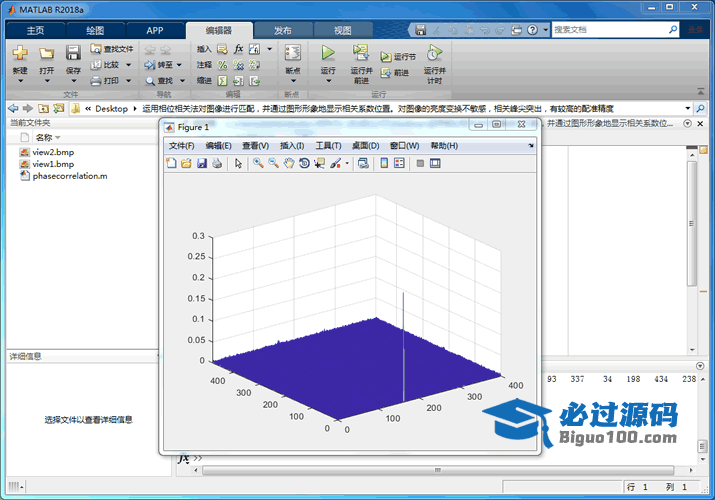Click the rotate 3D tool icon
Image resolution: width=715 pixels, height=500 pixels.
click(304, 163)
